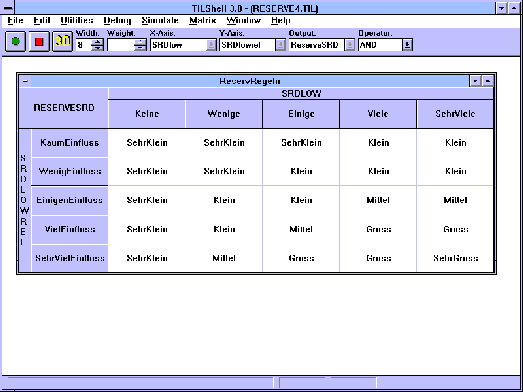Open the Edit menu

[42, 20]
